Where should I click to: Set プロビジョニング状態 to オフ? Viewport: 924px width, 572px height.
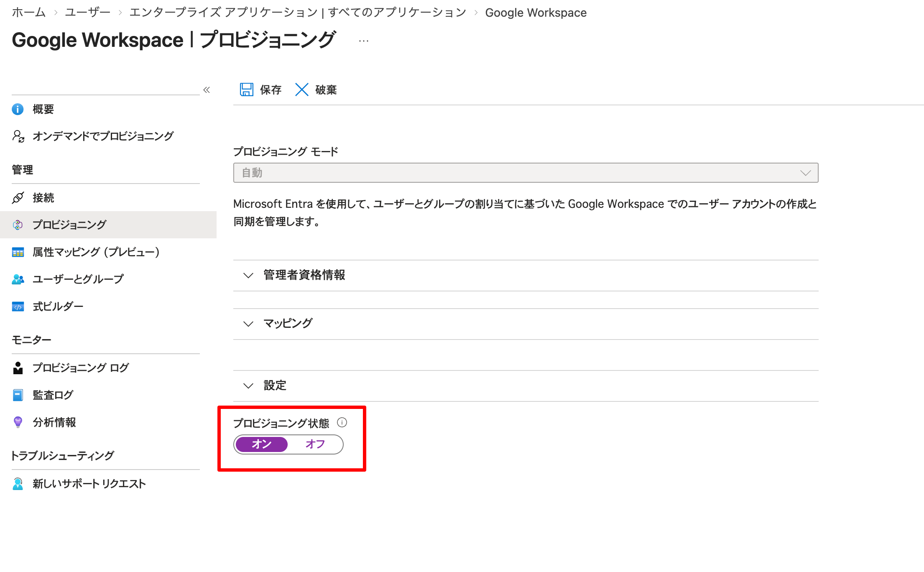[x=315, y=444]
